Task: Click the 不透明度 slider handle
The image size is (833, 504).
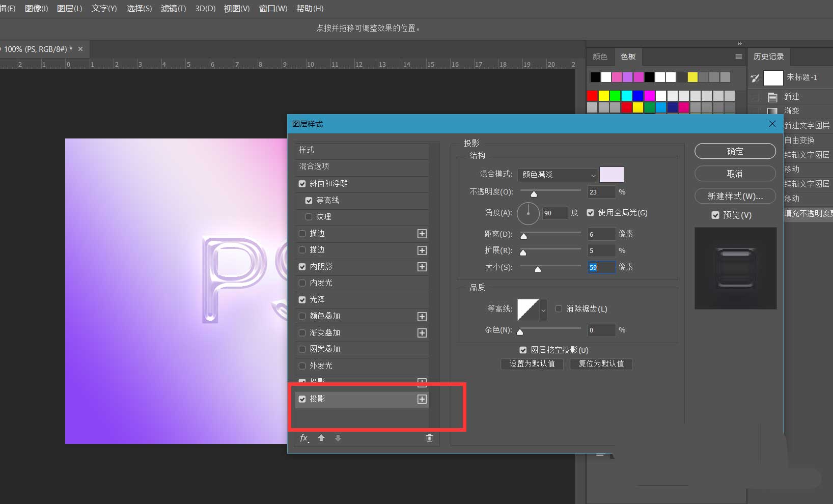Action: coord(534,194)
